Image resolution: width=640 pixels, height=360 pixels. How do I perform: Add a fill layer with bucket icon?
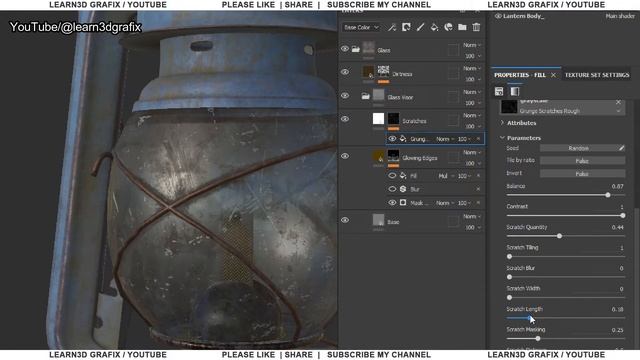pyautogui.click(x=434, y=27)
